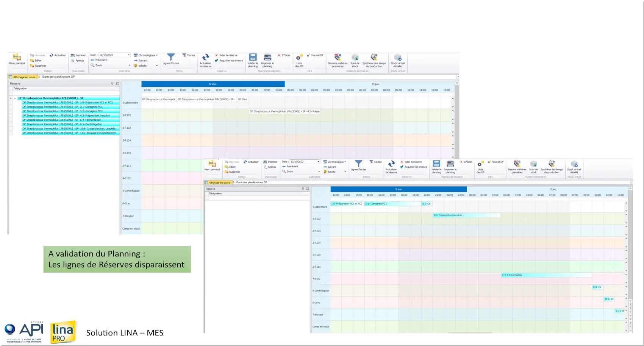Go to Suivant in the back window

click(x=141, y=61)
